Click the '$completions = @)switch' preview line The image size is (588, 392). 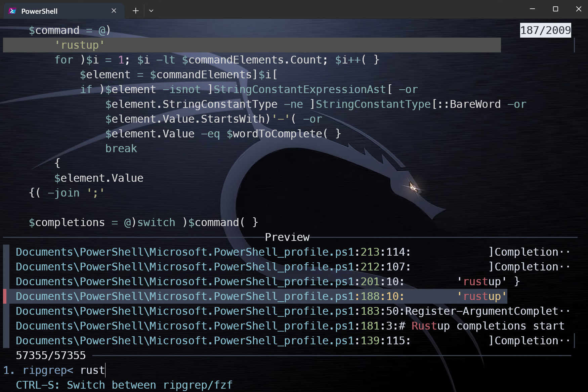click(x=143, y=222)
